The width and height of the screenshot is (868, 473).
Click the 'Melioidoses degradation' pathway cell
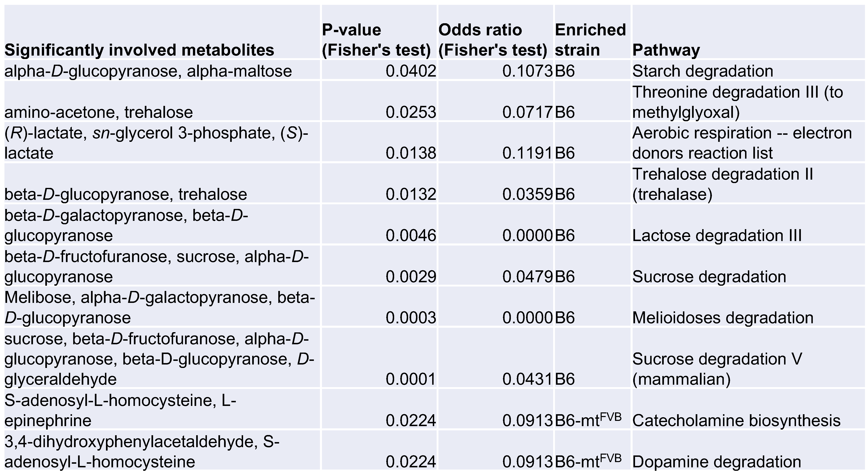click(x=722, y=318)
